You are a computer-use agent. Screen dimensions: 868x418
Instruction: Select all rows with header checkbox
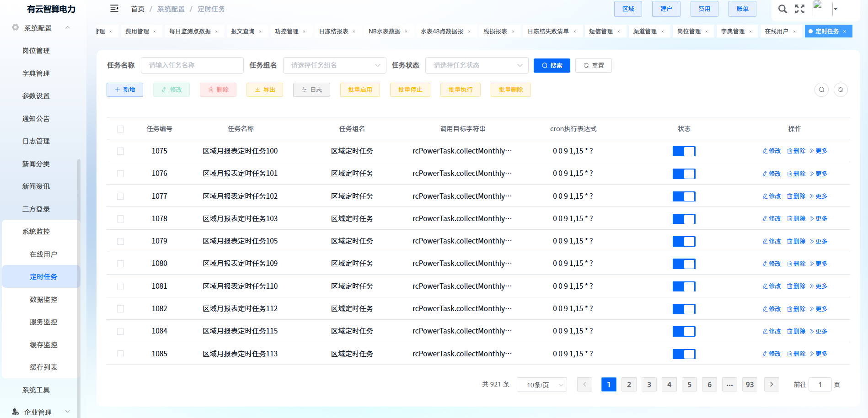coord(121,129)
